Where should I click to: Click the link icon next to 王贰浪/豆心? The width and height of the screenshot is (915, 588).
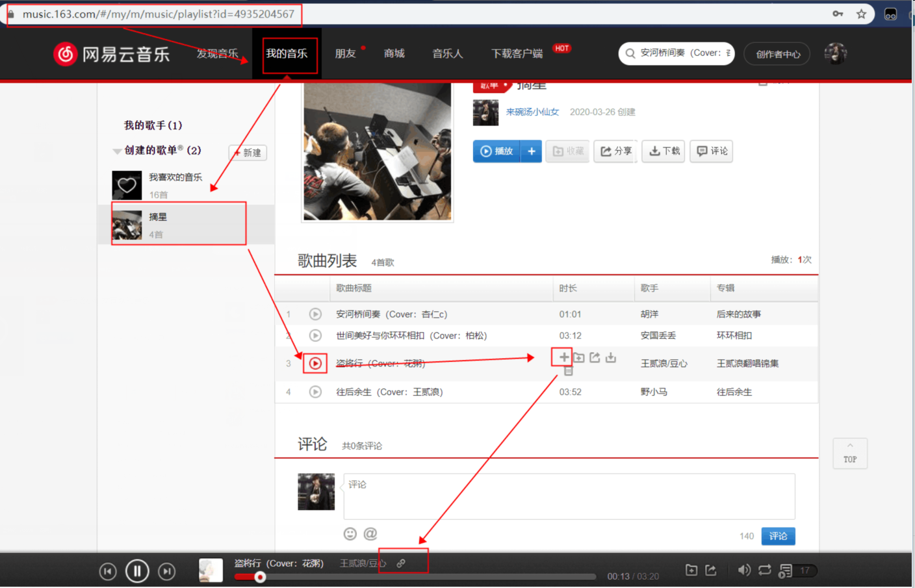[401, 563]
